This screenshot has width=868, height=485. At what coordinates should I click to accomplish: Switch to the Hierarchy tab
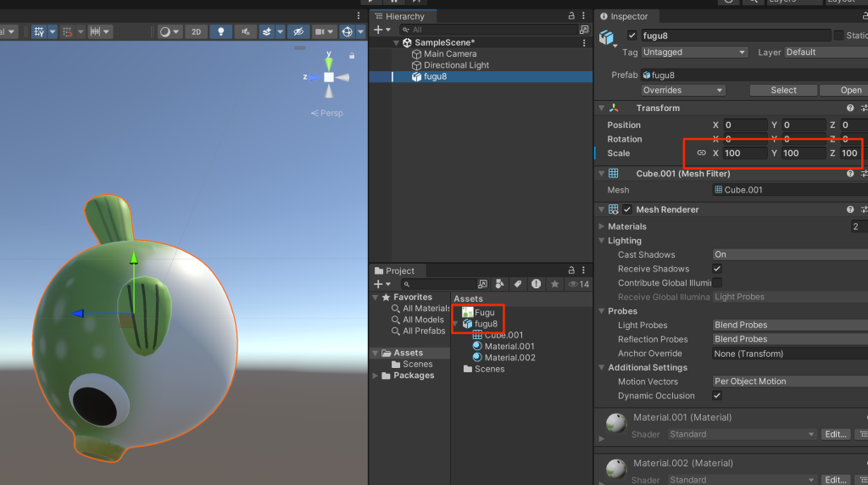click(404, 16)
